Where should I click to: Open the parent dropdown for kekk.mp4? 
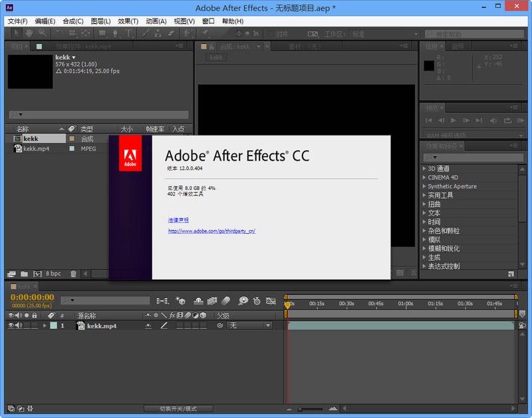point(249,326)
